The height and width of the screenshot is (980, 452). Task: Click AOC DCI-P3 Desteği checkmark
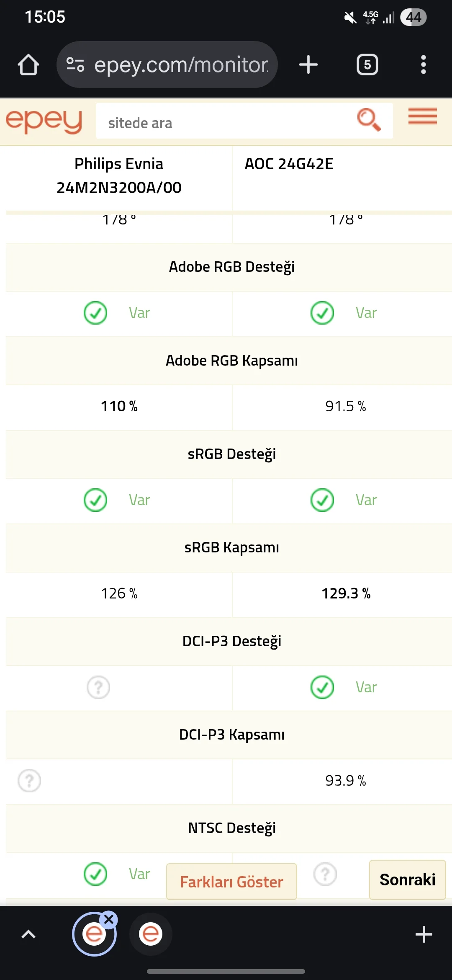(322, 687)
